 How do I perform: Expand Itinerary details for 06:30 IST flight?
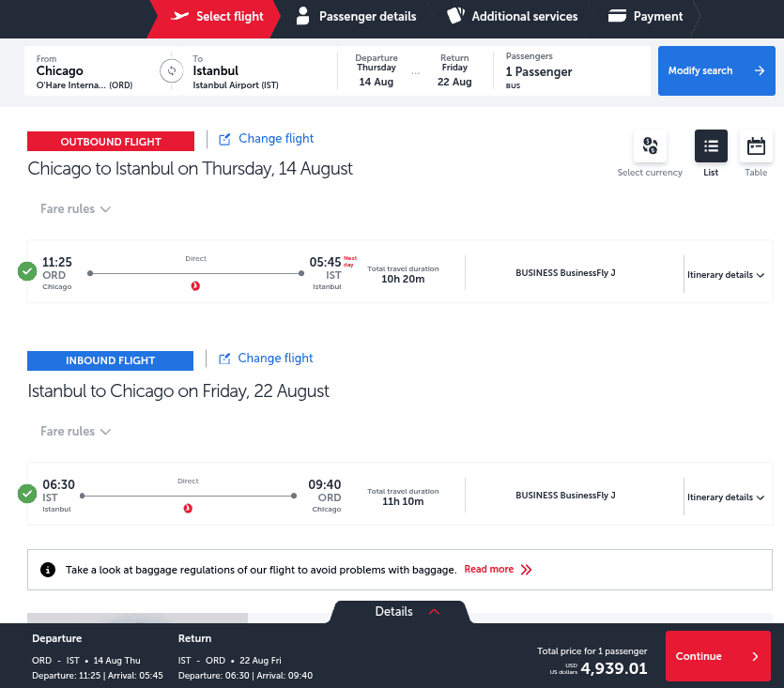pyautogui.click(x=726, y=497)
